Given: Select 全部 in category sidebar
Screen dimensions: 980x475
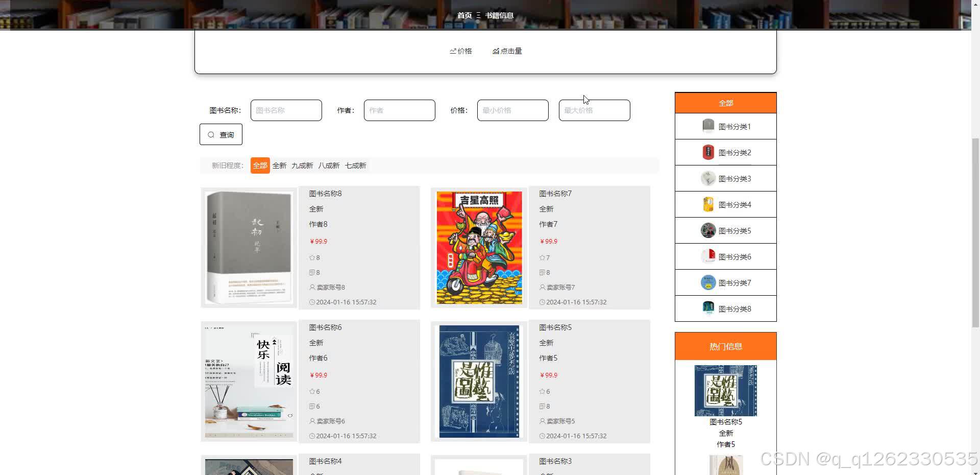Looking at the screenshot, I should [x=726, y=103].
